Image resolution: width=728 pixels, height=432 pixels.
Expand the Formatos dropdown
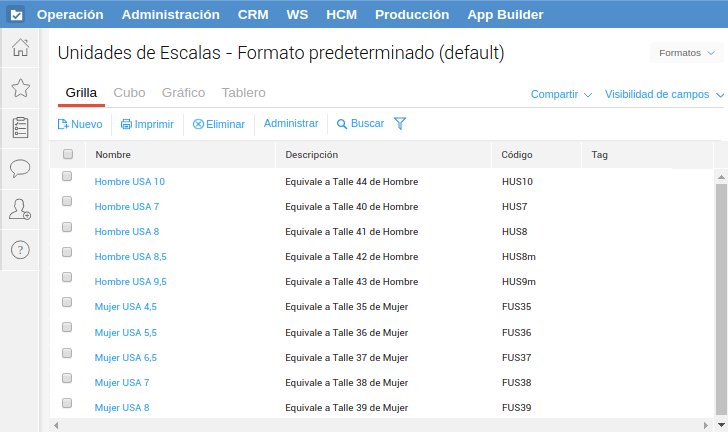[x=686, y=53]
